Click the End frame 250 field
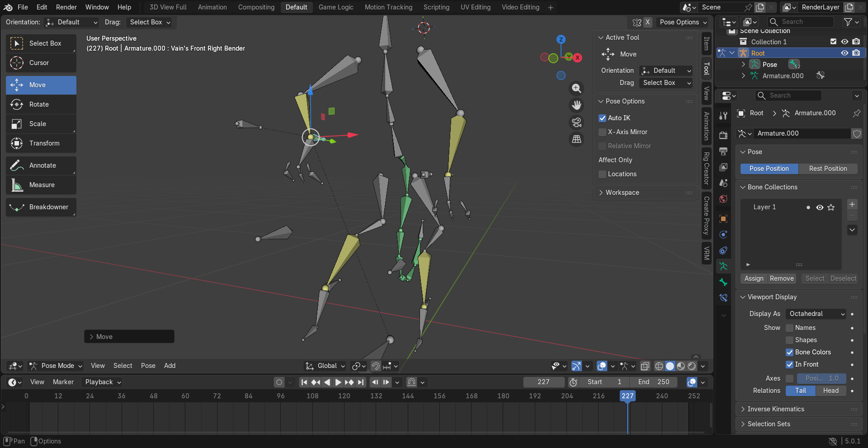The height and width of the screenshot is (448, 868). (654, 382)
